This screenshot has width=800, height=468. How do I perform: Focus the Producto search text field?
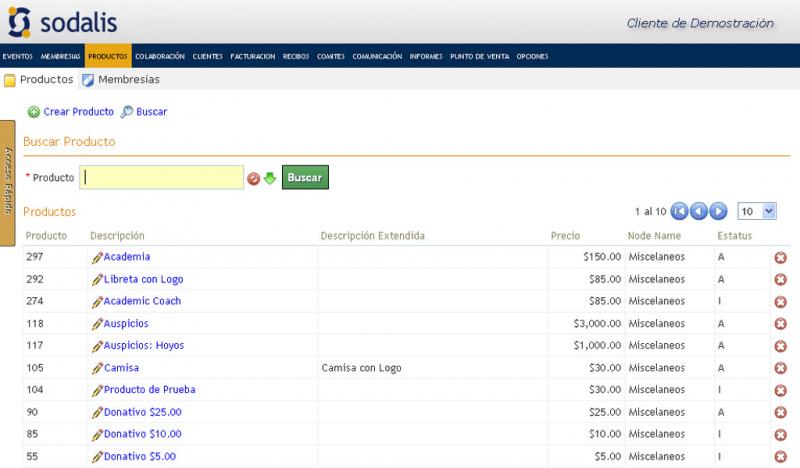[163, 177]
